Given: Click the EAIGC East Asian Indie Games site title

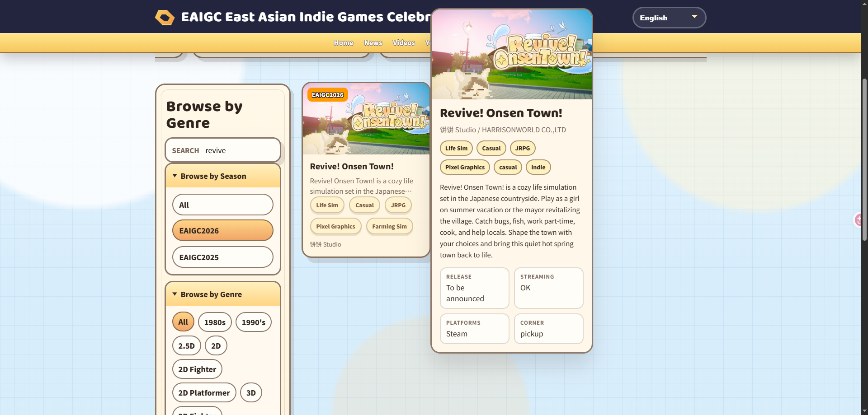Looking at the screenshot, I should tap(306, 17).
